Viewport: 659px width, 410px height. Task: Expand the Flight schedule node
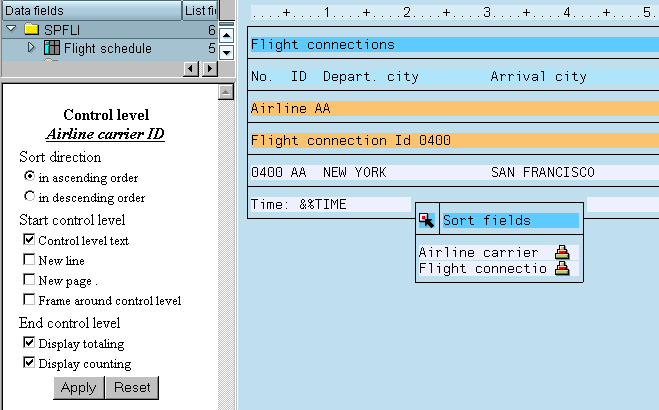pyautogui.click(x=31, y=48)
